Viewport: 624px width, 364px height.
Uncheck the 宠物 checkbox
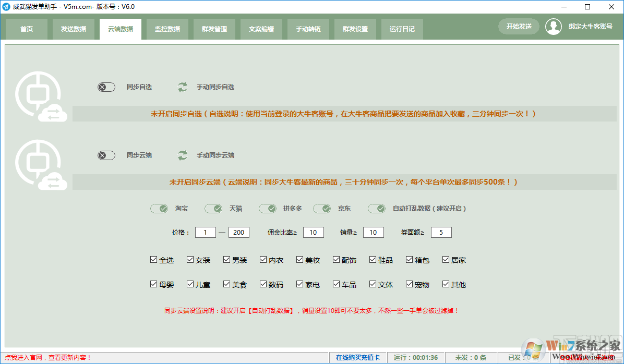pyautogui.click(x=409, y=284)
